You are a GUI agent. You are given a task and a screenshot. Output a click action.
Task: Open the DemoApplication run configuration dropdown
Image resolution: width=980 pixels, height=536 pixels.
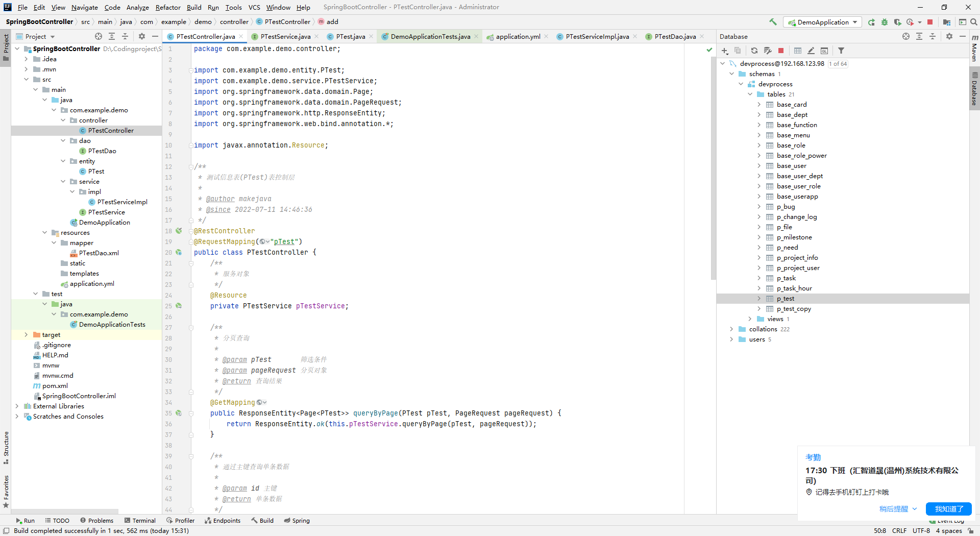(822, 22)
